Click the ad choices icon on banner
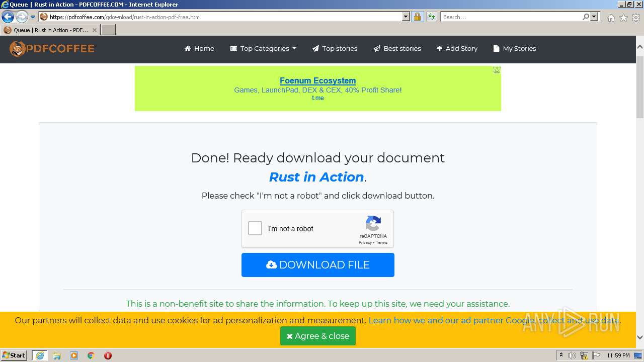The image size is (644, 362). (497, 70)
